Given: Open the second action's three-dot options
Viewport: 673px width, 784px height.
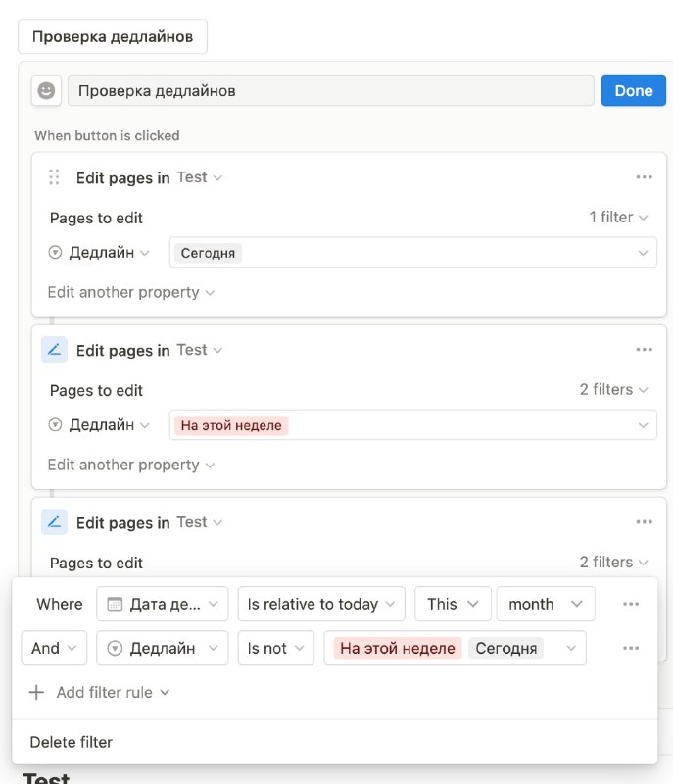Looking at the screenshot, I should pyautogui.click(x=644, y=350).
